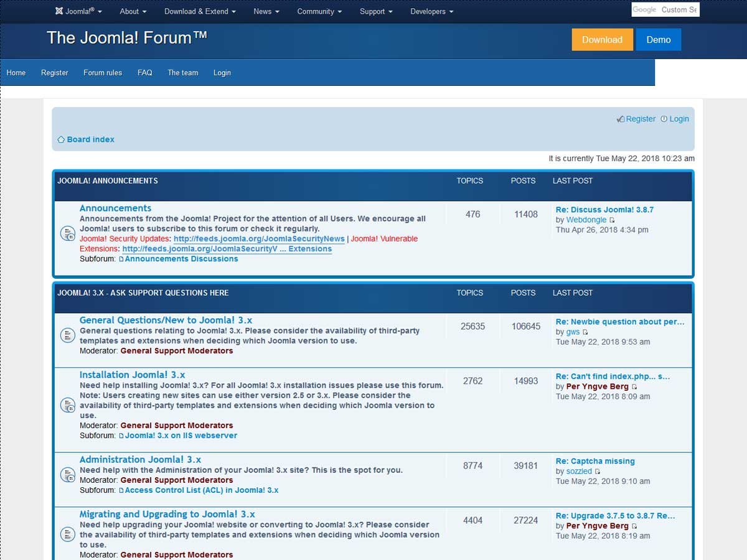Click the subforum icon beside Joomla! 3.x on IIS webserver
This screenshot has height=560, width=747.
pyautogui.click(x=121, y=436)
